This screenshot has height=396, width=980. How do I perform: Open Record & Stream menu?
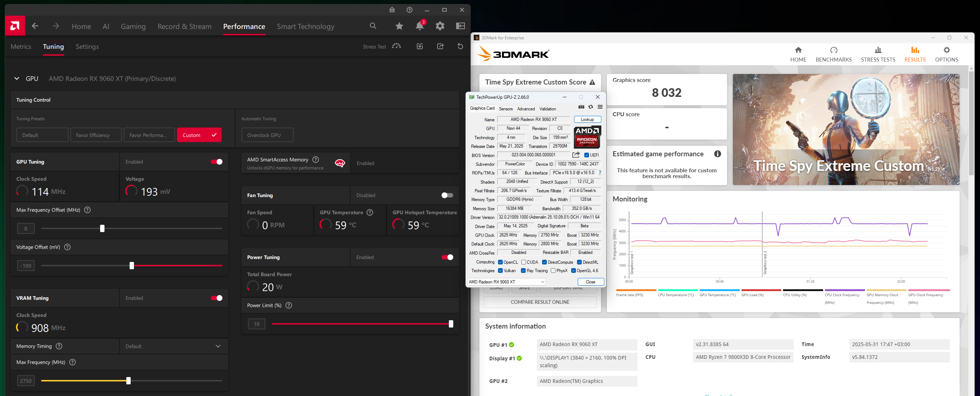185,26
